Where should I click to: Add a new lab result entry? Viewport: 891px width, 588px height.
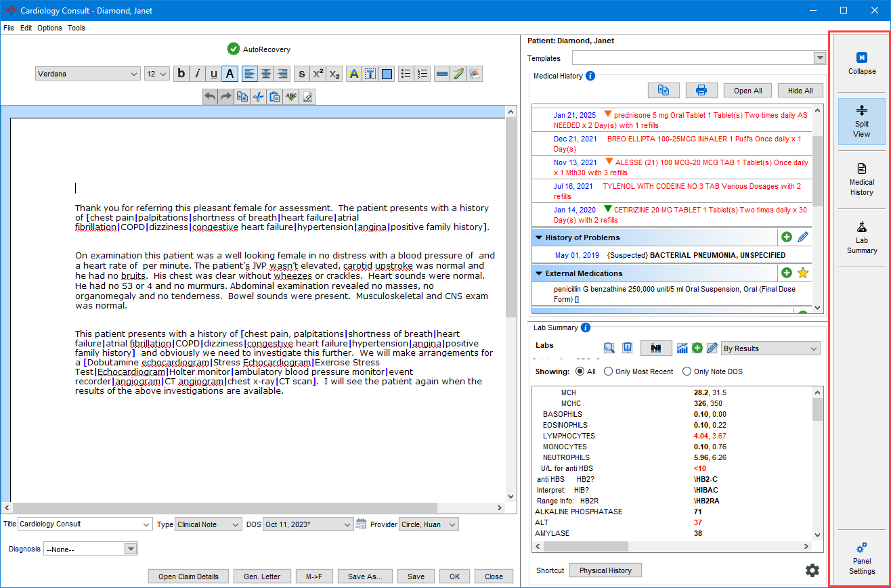[697, 347]
